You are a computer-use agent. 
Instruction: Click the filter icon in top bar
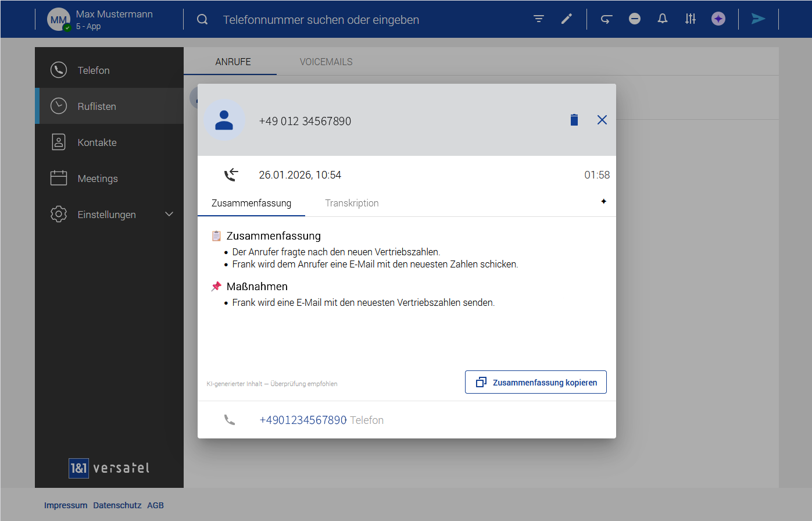coord(539,19)
